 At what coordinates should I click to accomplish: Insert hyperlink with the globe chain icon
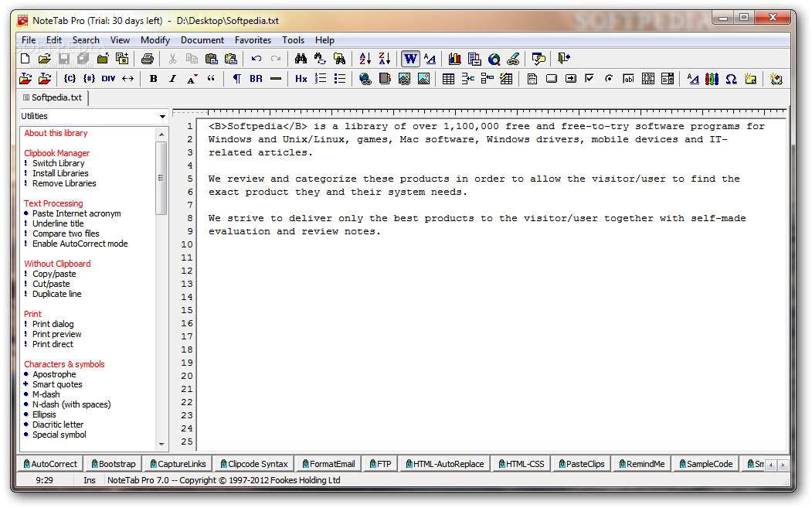point(365,79)
